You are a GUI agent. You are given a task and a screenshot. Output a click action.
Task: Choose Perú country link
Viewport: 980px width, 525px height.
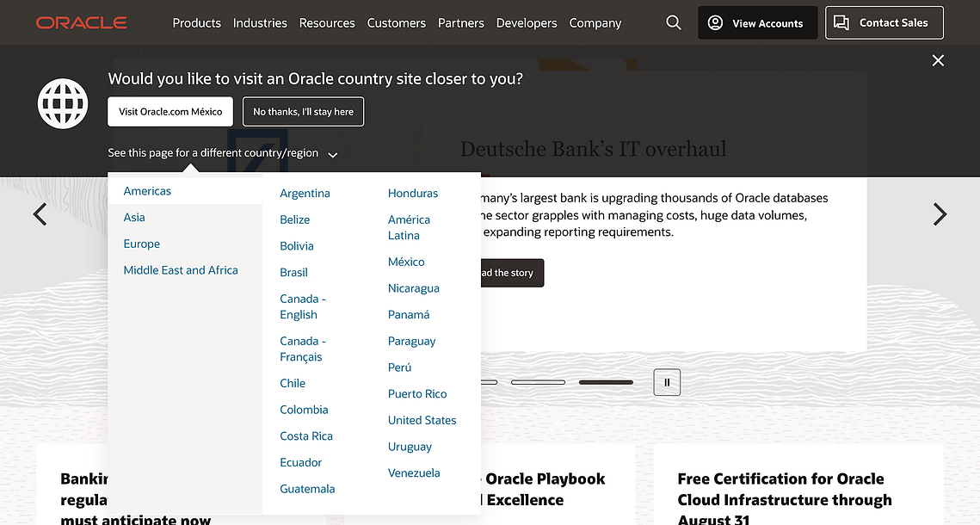point(400,367)
